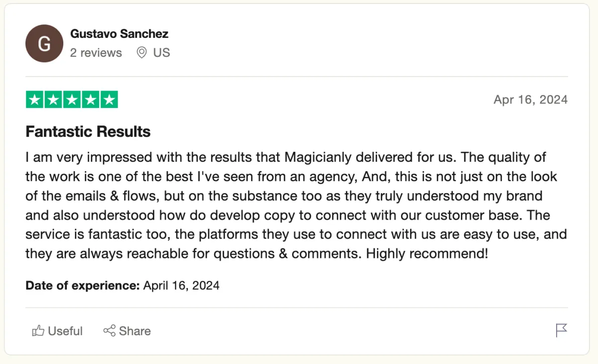Click the April 16, 2024 experience date
Viewport: 598px width, 364px height.
[x=181, y=286]
